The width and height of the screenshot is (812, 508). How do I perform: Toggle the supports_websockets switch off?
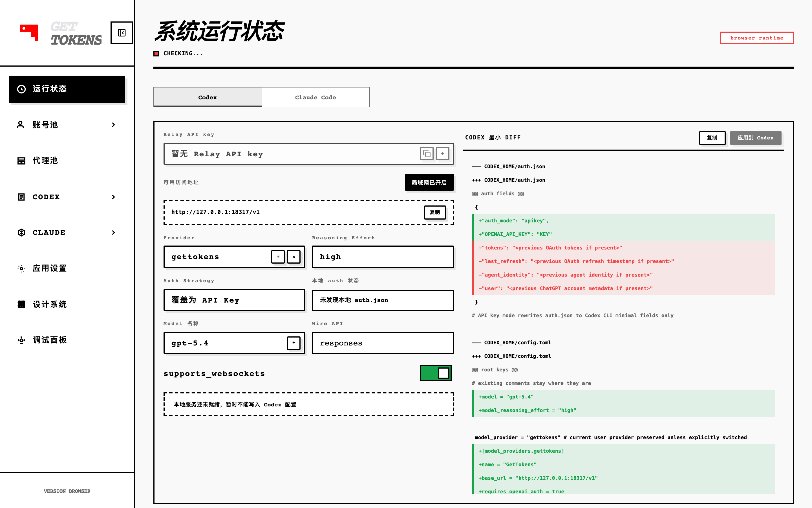click(x=436, y=373)
